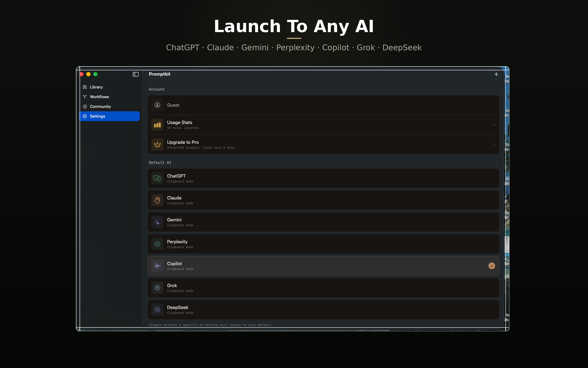
Task: Expand Upgrade to Pro chevron arrow
Action: point(494,145)
